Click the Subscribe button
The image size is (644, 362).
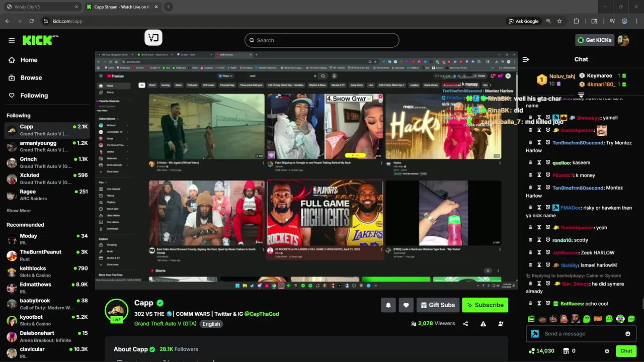(485, 305)
